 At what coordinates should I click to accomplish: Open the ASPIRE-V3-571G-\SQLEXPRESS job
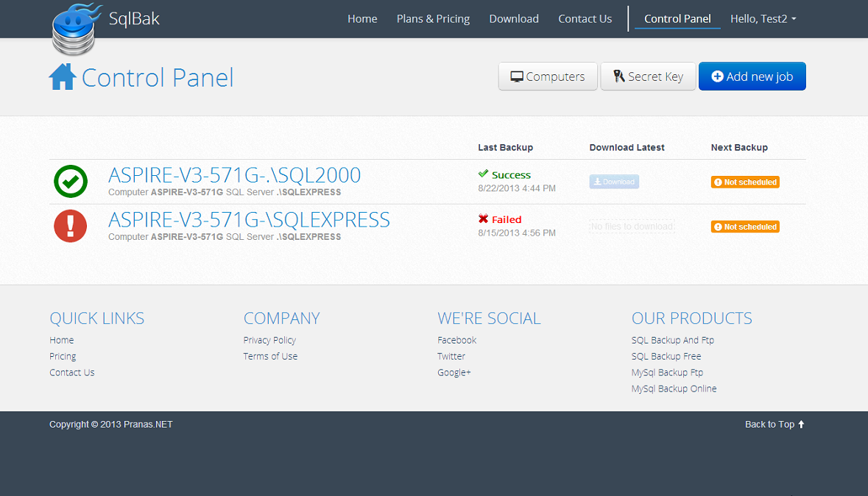click(x=249, y=220)
